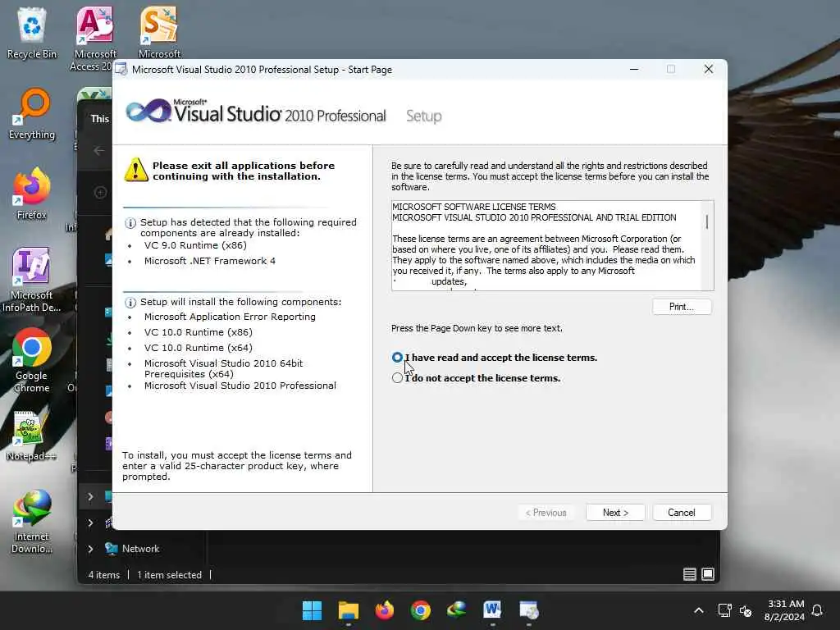Click 'VC 10.0 Runtime (x64)' entry
Viewport: 840px width, 630px height.
[x=199, y=348]
